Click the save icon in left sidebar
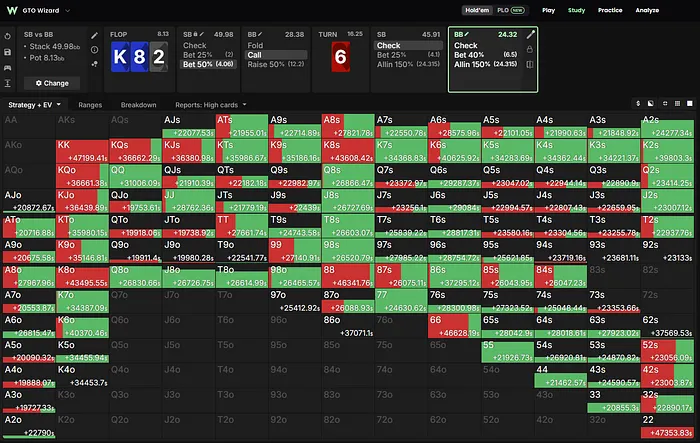 point(8,52)
